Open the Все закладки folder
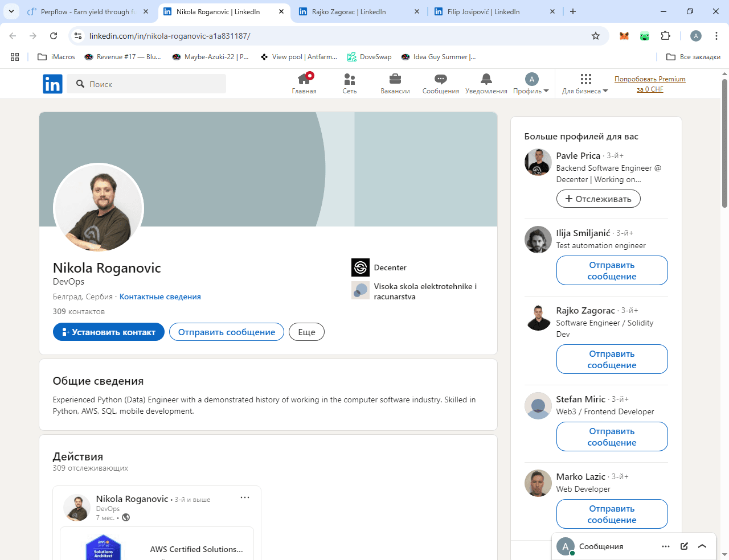The image size is (729, 560). pos(693,57)
